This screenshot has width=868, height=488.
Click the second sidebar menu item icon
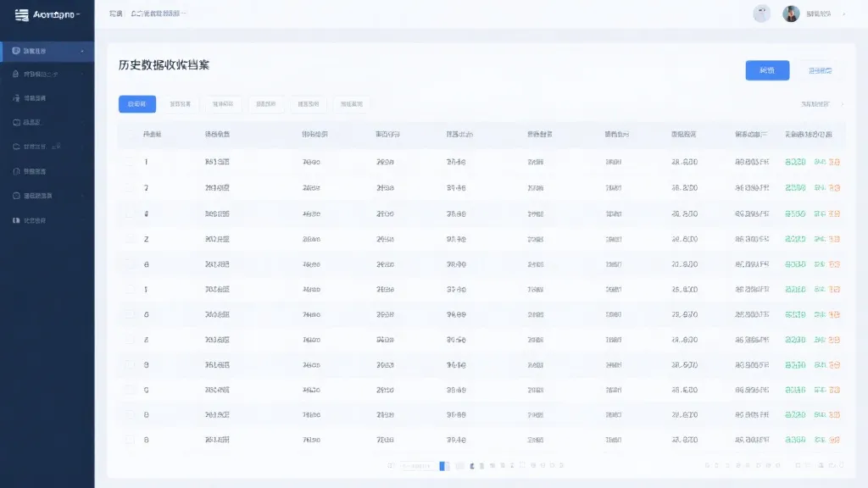tap(16, 75)
